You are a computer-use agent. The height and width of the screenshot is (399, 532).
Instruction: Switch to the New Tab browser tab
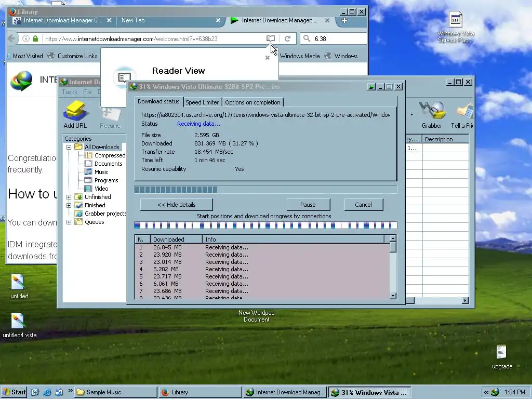tap(133, 20)
